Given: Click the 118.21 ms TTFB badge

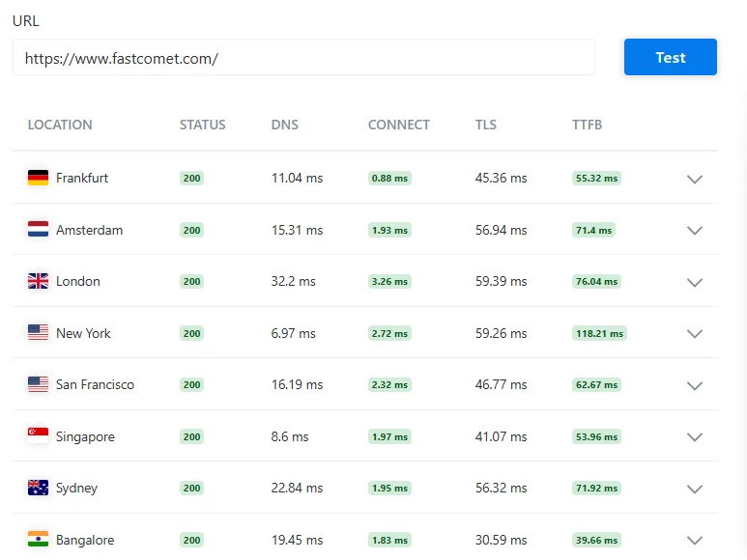Looking at the screenshot, I should 599,333.
